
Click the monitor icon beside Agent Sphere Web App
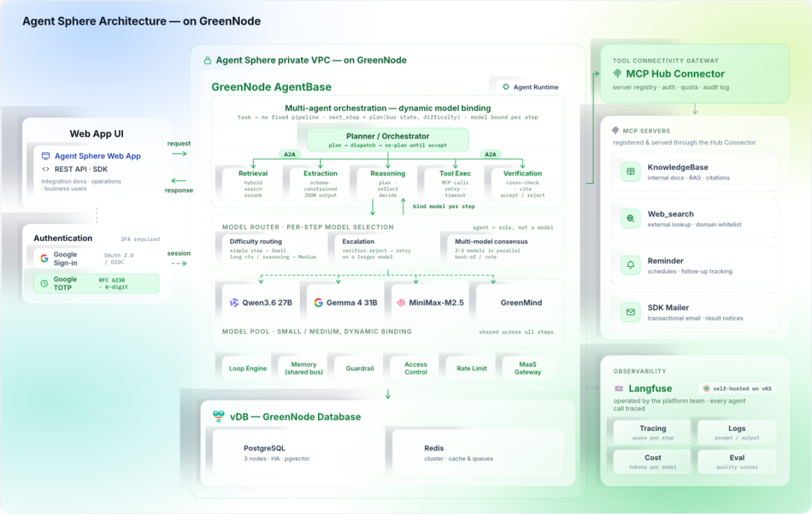(x=46, y=156)
